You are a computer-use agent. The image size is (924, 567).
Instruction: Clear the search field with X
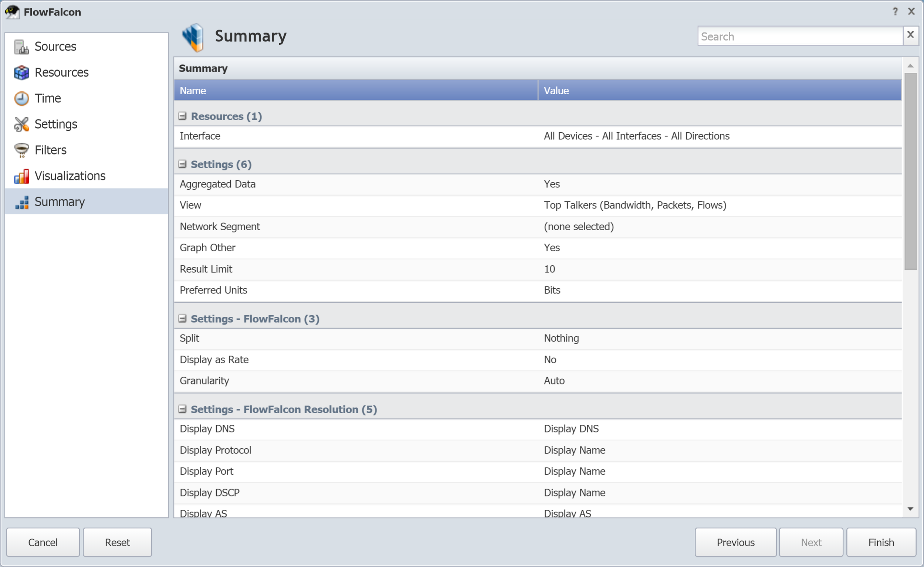[910, 35]
